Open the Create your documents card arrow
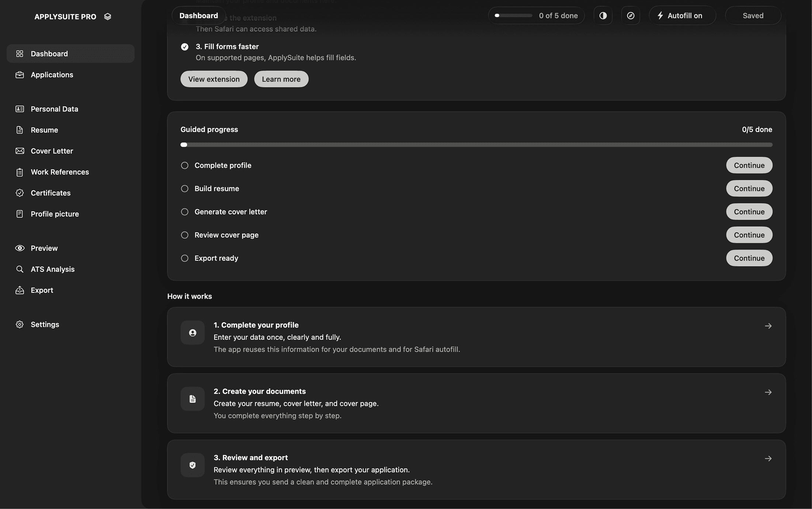Viewport: 812px width, 509px height. tap(768, 392)
